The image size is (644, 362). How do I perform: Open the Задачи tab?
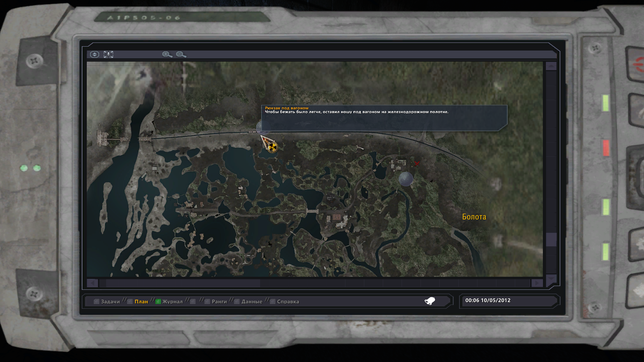coord(110,301)
